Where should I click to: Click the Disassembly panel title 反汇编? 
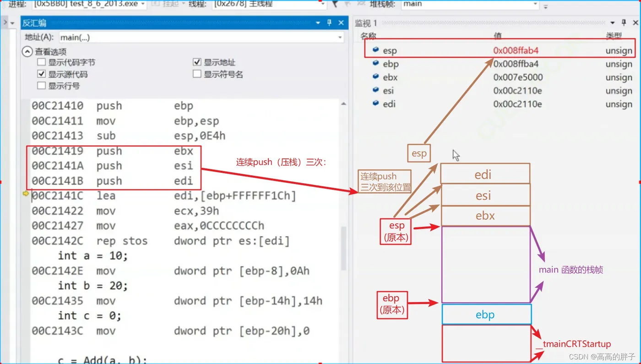tap(34, 23)
